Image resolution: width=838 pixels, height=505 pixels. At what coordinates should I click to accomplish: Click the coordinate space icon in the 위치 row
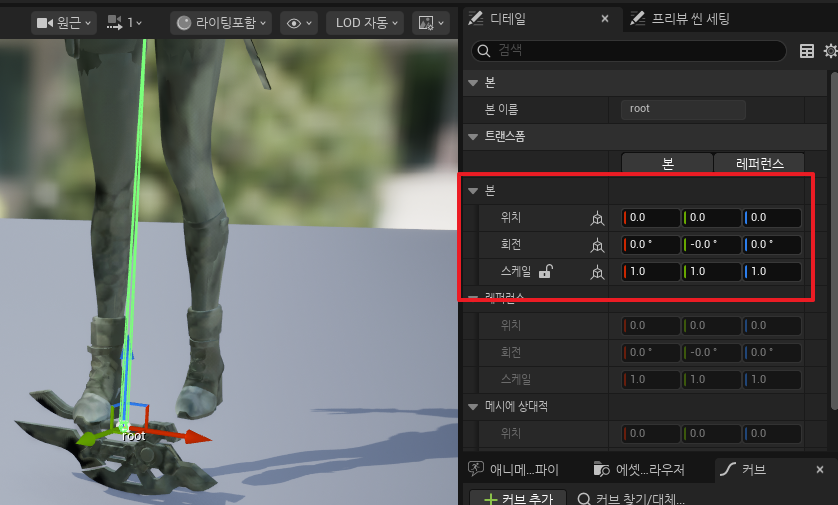(597, 218)
